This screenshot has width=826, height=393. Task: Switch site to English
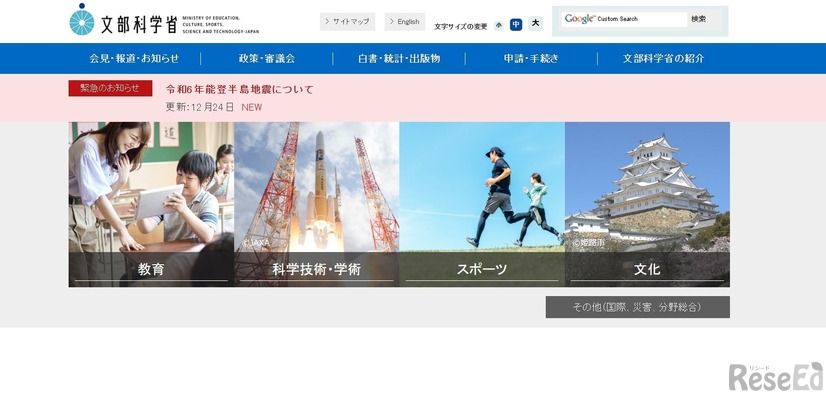coord(405,22)
